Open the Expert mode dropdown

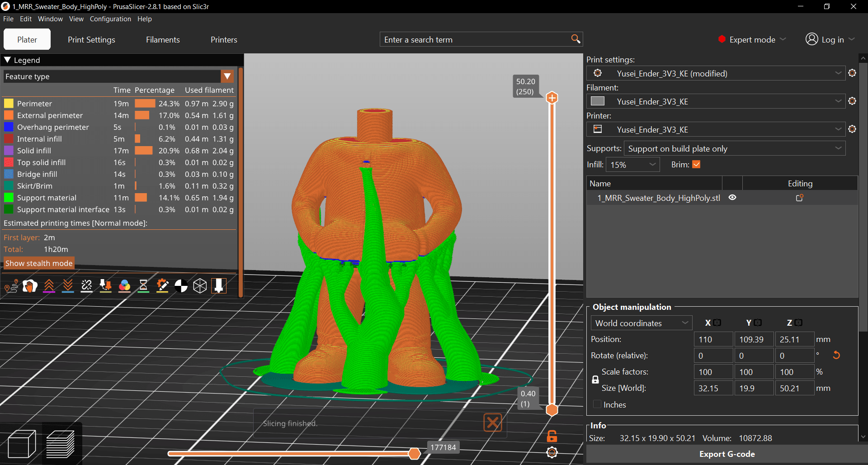(752, 39)
